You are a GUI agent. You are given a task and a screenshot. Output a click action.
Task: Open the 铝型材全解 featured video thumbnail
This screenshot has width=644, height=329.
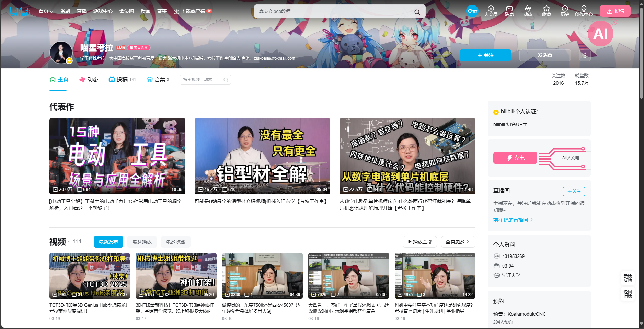pos(262,156)
